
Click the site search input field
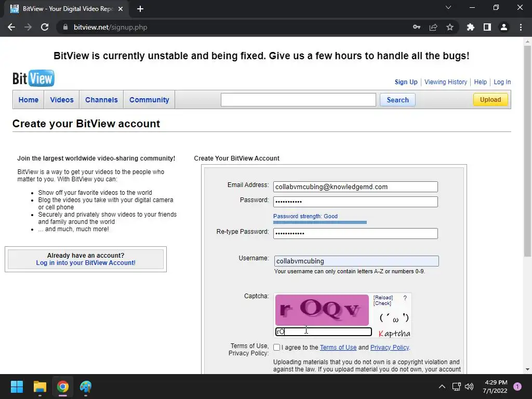pos(298,100)
